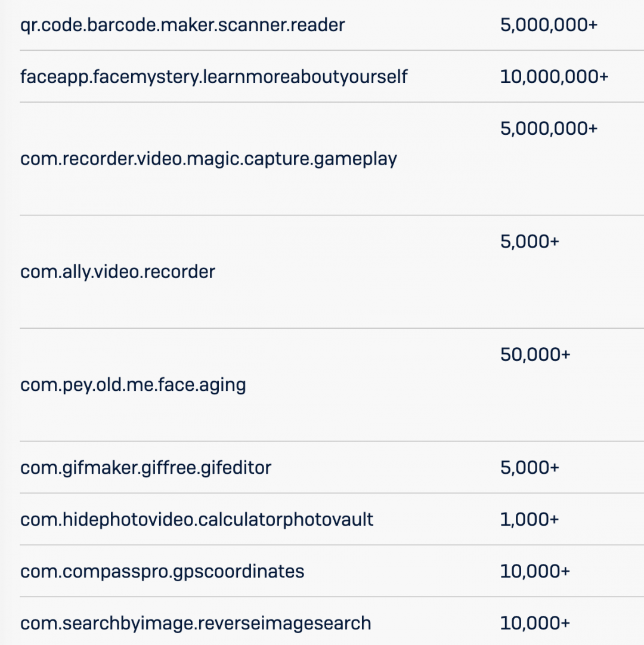Select the faceapp.facemystery.learnmoreaboutyourself package text

point(214,77)
